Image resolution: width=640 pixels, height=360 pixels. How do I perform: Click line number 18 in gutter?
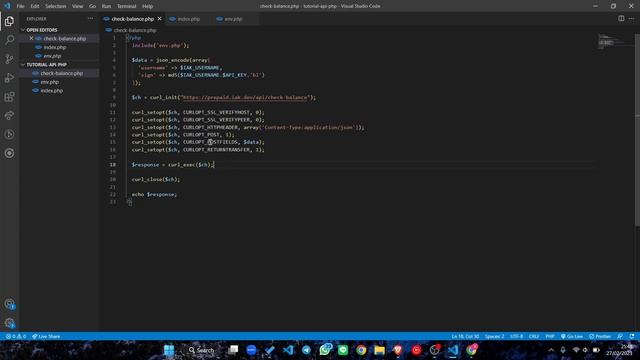click(x=112, y=164)
